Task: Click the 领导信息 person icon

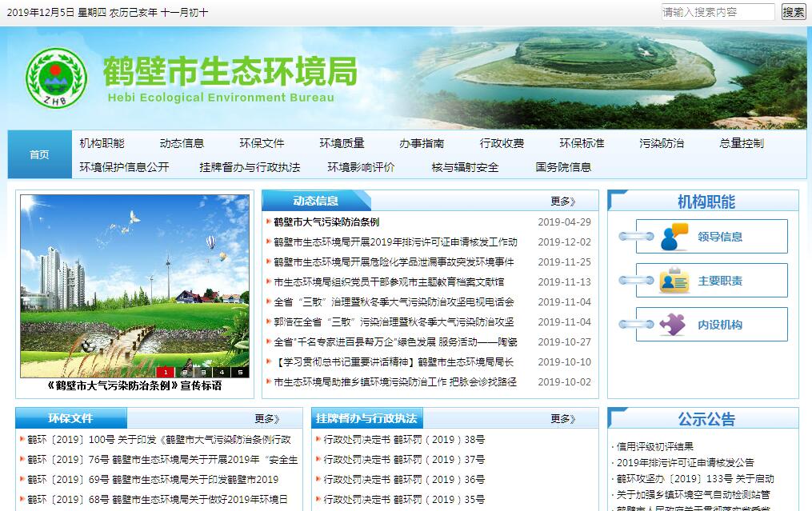Action: 674,237
